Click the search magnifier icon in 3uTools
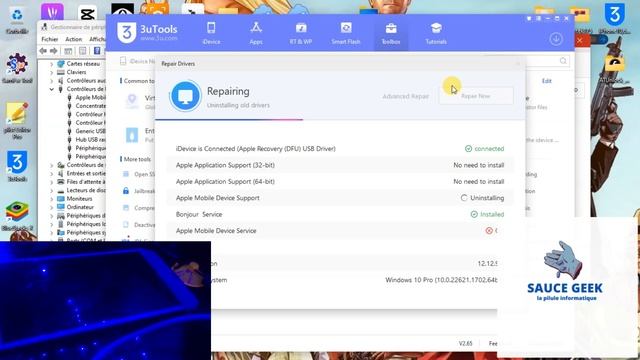The image size is (640, 360). tap(563, 61)
